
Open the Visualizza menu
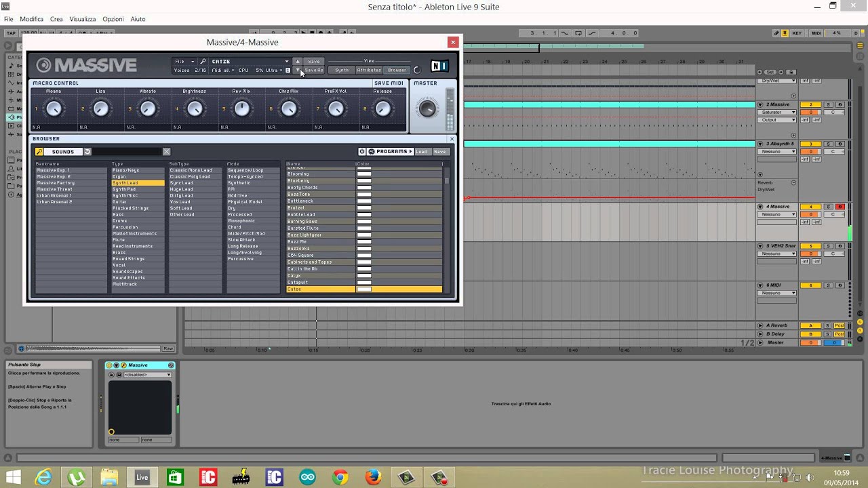(83, 19)
